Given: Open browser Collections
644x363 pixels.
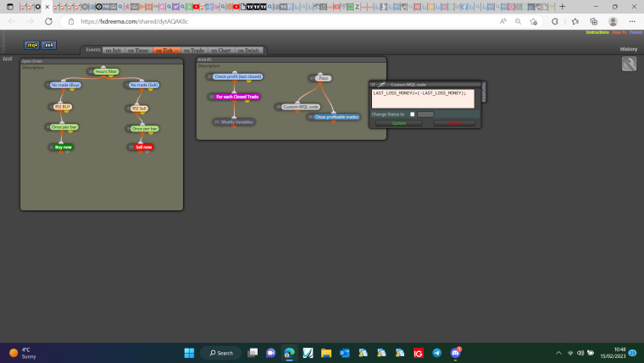Looking at the screenshot, I should 593,21.
